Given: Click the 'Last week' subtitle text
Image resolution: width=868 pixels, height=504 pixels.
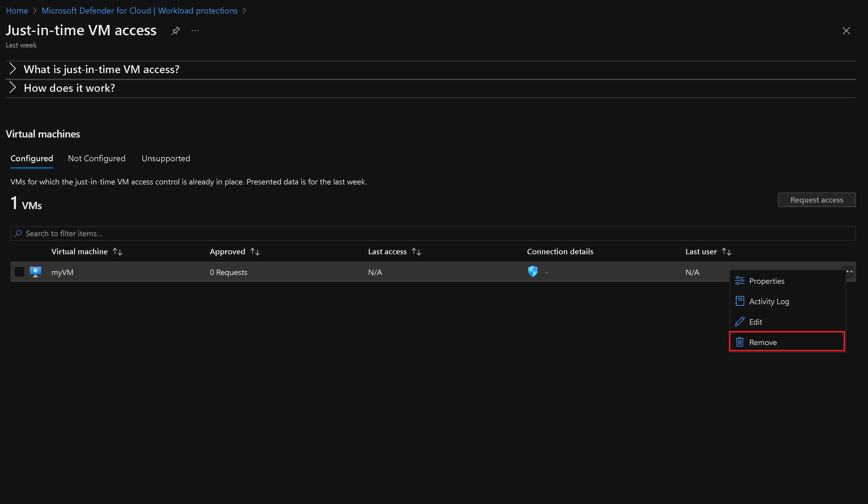Looking at the screenshot, I should coord(21,45).
